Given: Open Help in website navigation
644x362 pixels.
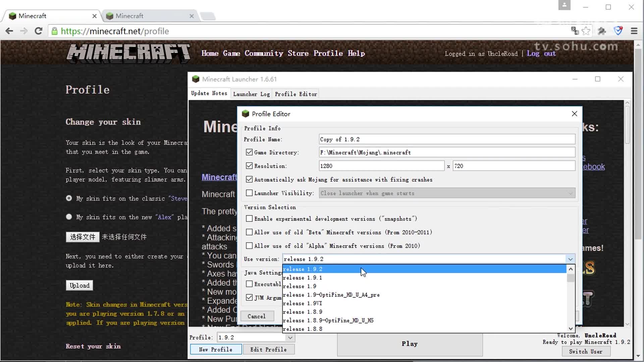Looking at the screenshot, I should tap(356, 53).
